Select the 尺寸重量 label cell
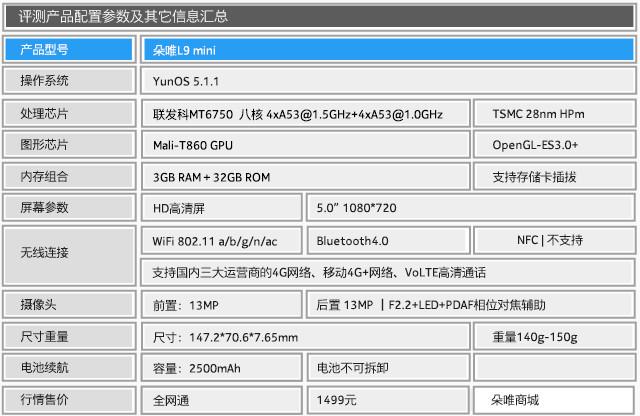Viewport: 640px width, 416px height. (69, 336)
